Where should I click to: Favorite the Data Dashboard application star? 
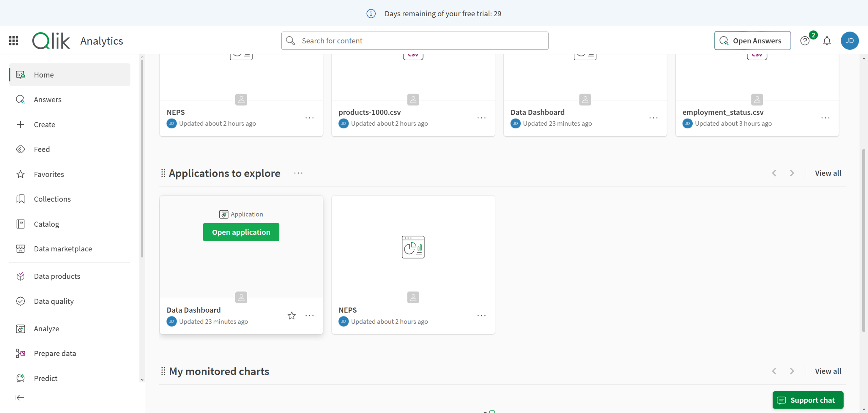292,315
